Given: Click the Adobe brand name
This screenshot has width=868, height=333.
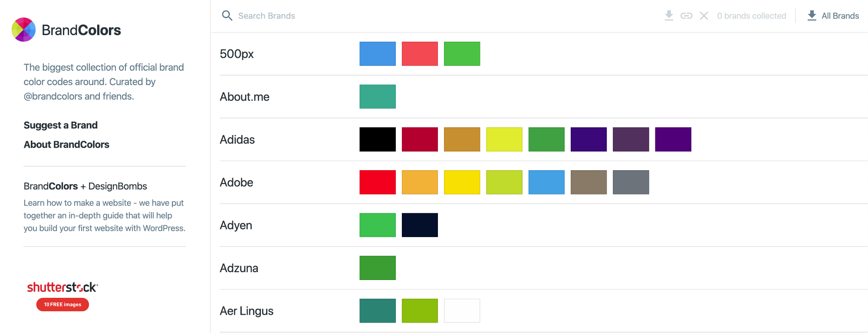Looking at the screenshot, I should click(x=237, y=182).
